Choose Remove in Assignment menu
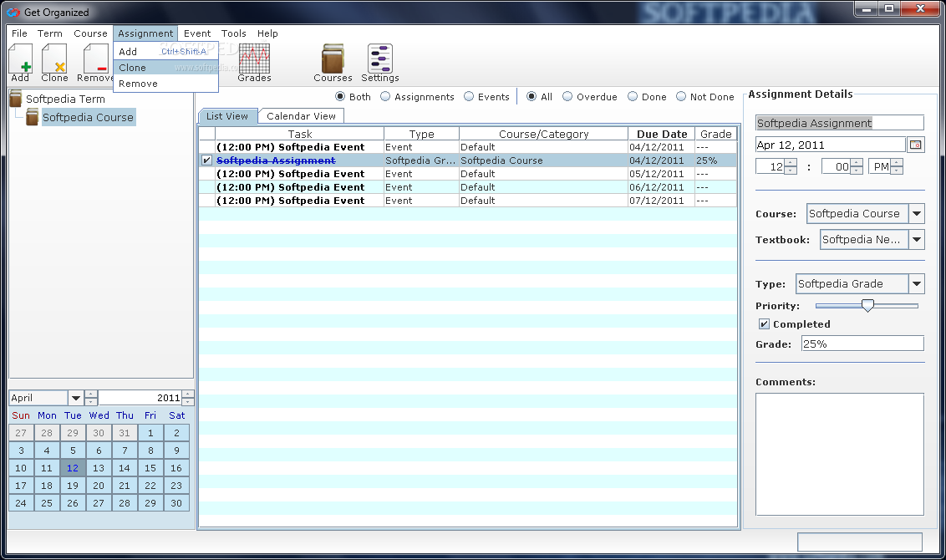Image resolution: width=946 pixels, height=560 pixels. [x=166, y=84]
